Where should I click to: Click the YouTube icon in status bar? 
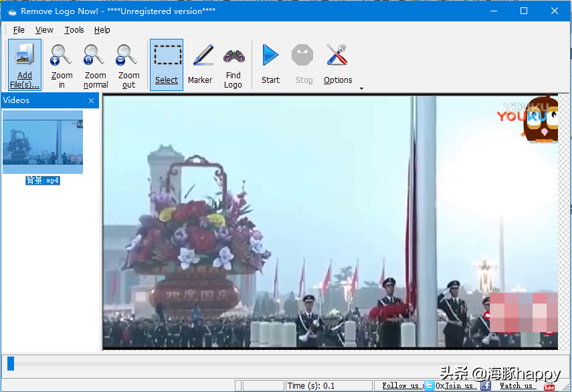[549, 386]
